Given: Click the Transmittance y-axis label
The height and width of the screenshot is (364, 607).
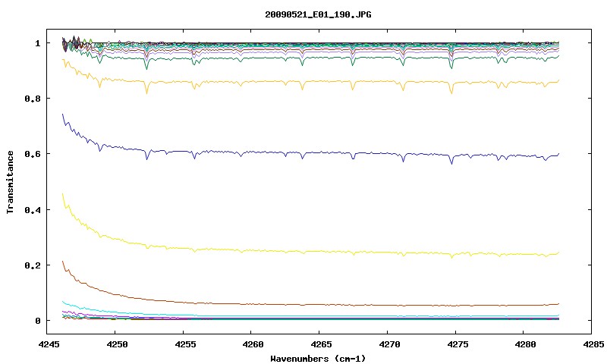Looking at the screenshot, I should coord(10,182).
